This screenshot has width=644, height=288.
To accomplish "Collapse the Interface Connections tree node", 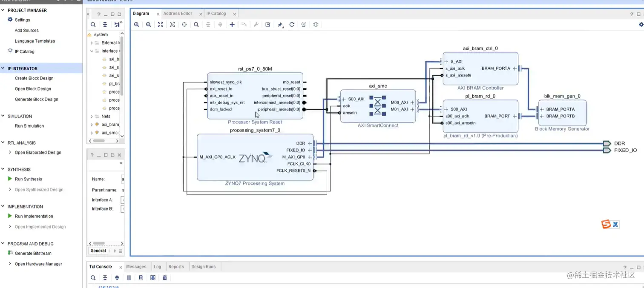I will click(x=92, y=51).
